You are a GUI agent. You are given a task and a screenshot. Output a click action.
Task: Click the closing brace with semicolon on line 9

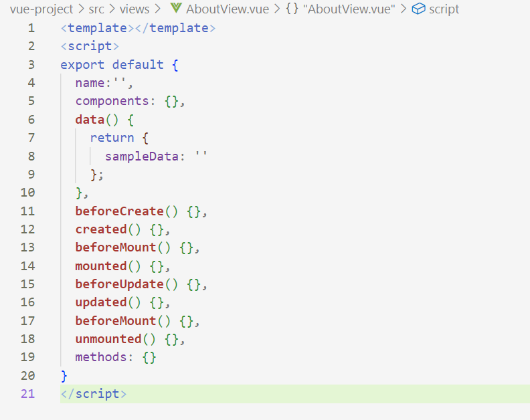click(96, 175)
